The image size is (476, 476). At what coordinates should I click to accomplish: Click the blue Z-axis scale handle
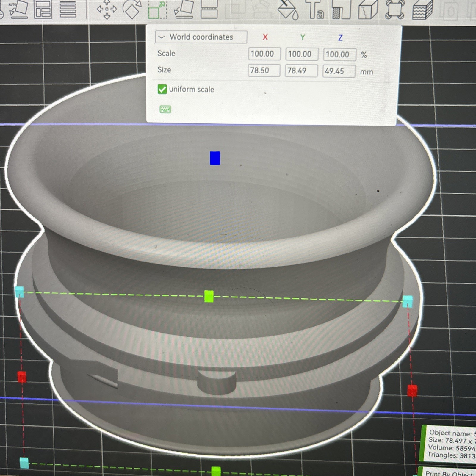coord(215,158)
